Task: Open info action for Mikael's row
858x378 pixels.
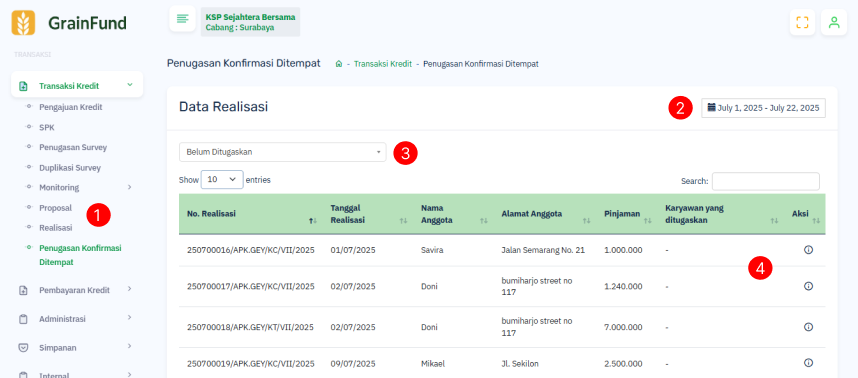Action: click(808, 363)
